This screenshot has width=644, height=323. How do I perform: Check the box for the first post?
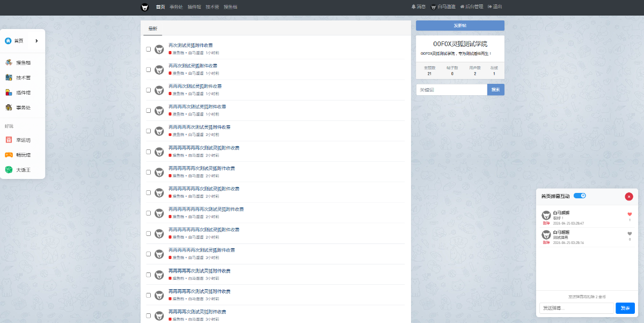tap(149, 49)
